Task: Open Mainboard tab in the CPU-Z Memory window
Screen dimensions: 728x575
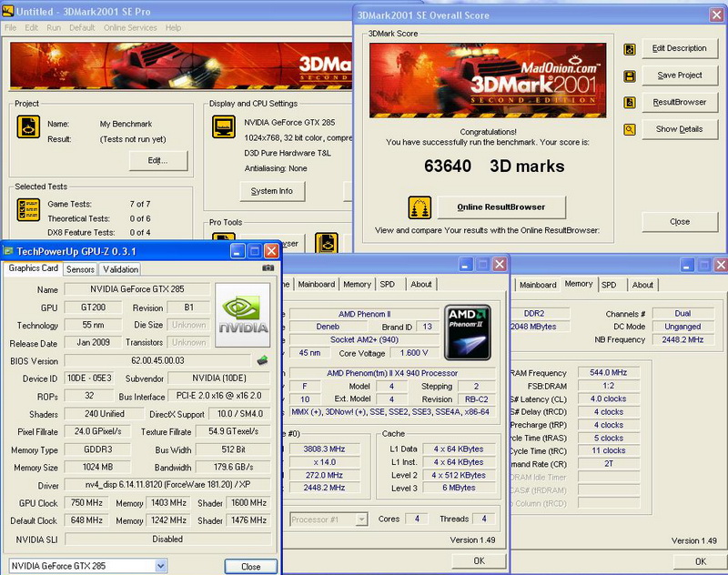Action: pos(538,285)
